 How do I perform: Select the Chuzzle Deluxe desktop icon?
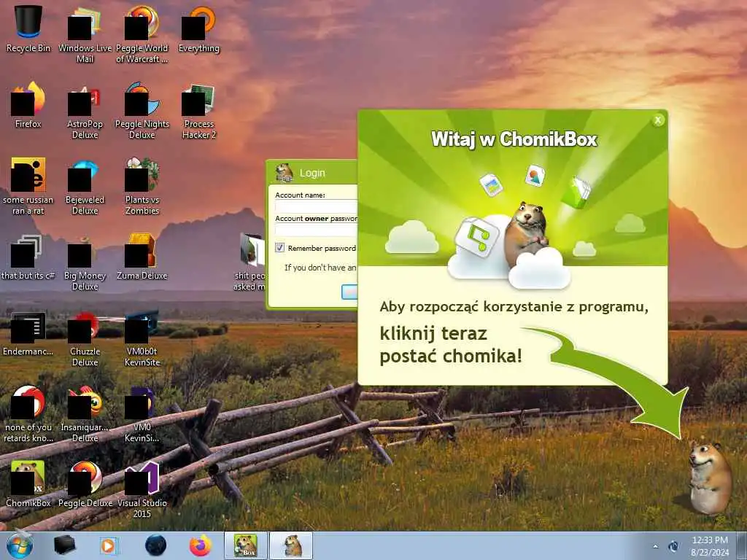(85, 338)
